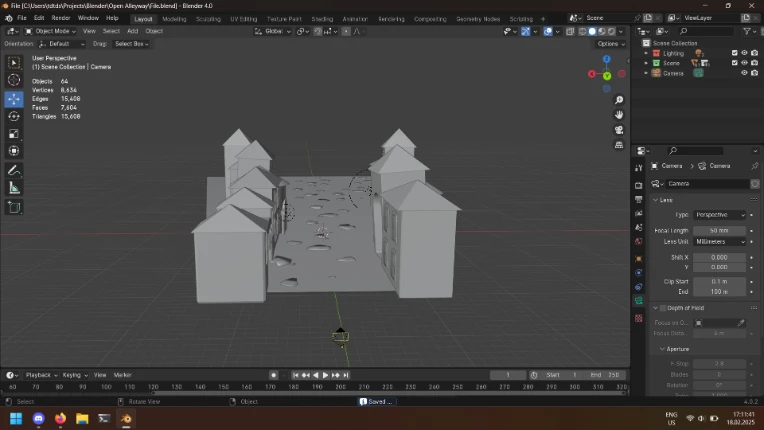Hide the Camera collection in viewport
This screenshot has height=430, width=764.
(744, 73)
